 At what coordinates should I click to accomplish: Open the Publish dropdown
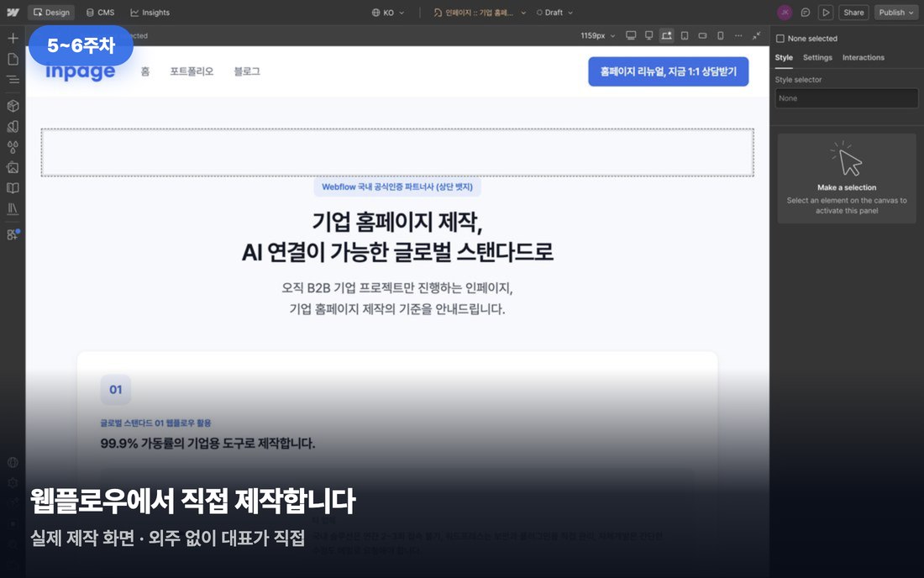[895, 13]
